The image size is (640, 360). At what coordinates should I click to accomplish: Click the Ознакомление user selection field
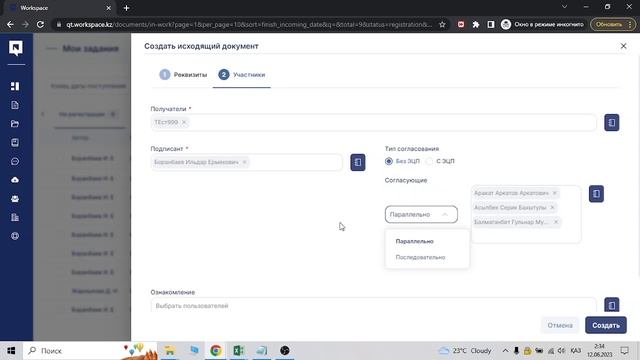pos(373,305)
